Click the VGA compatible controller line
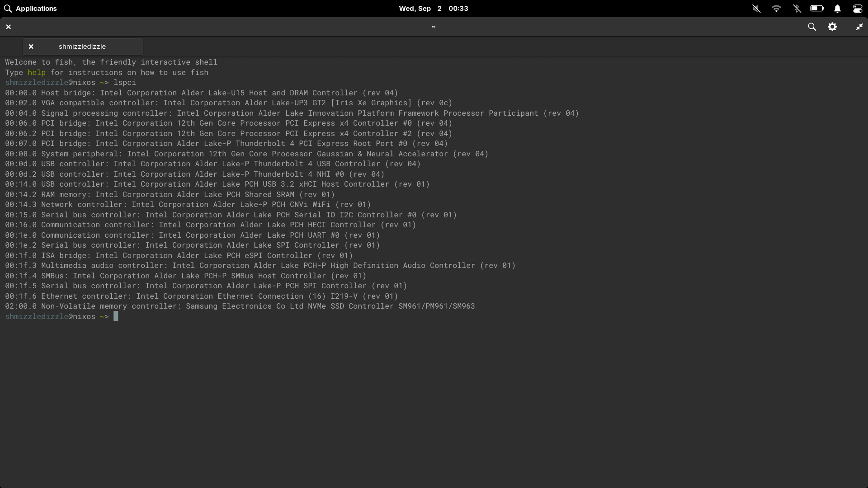 click(x=229, y=103)
